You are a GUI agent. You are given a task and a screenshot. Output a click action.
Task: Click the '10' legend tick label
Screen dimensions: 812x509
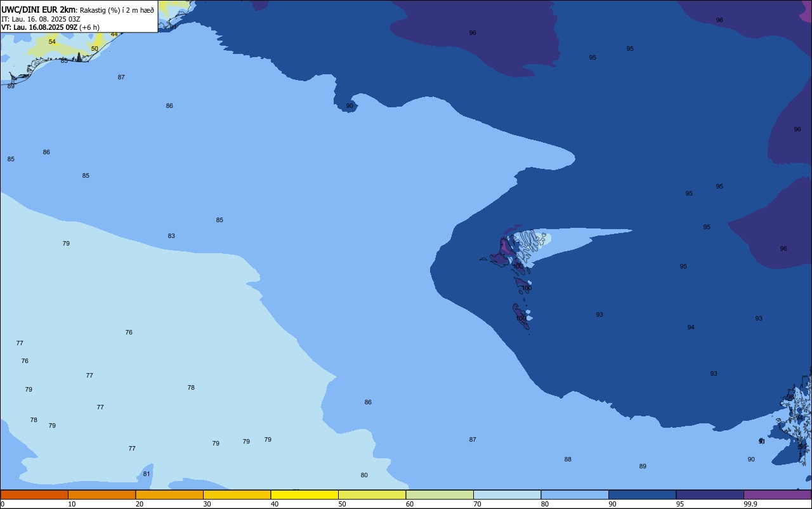72,504
